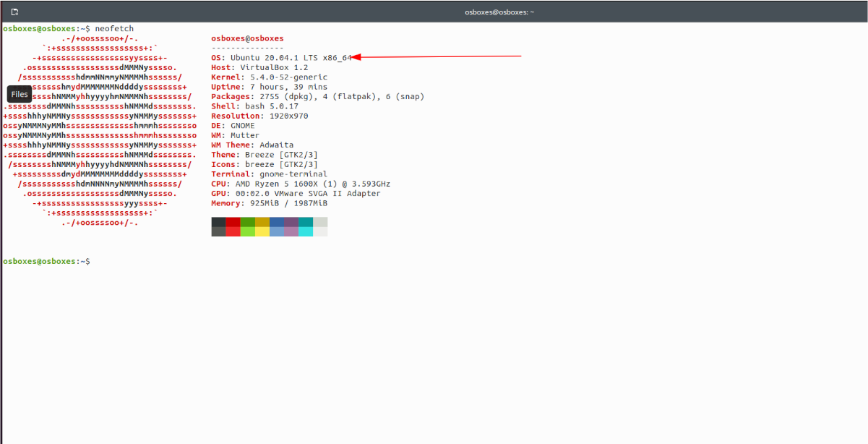The width and height of the screenshot is (868, 444).
Task: Click the bright yellow color block
Action: click(x=262, y=231)
